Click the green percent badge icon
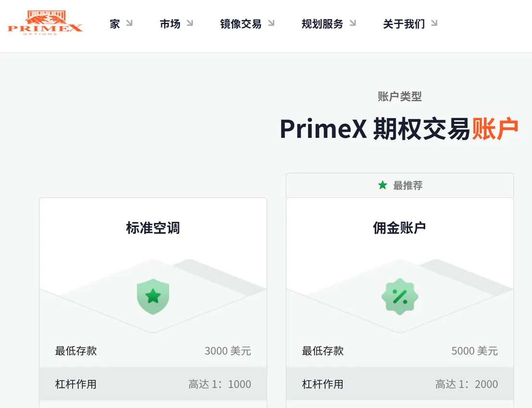Viewport: 532px width, 408px height. pos(400,297)
